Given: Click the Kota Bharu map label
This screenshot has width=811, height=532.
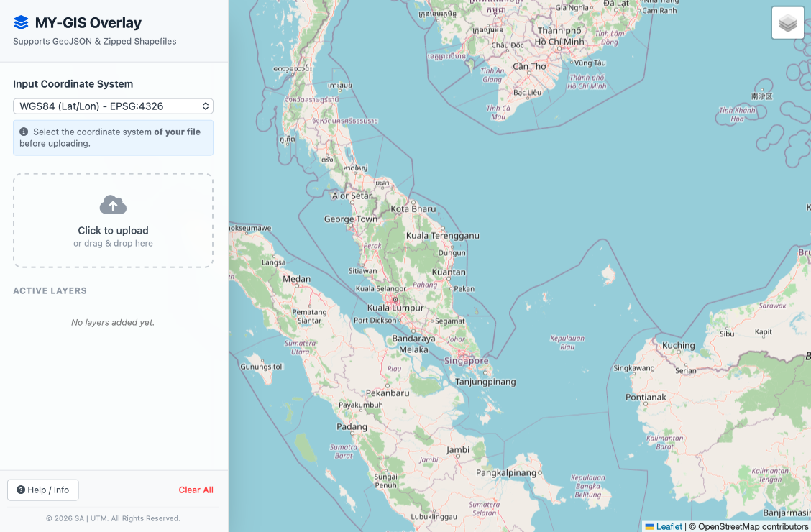Looking at the screenshot, I should [413, 209].
